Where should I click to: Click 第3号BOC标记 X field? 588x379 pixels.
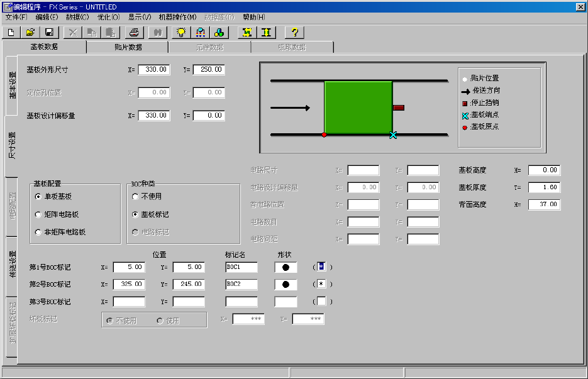point(129,302)
